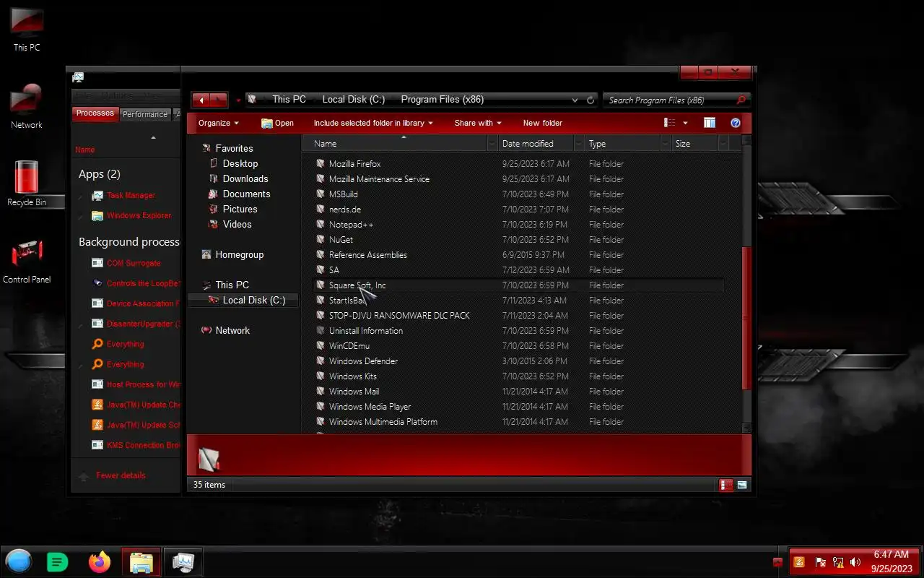Click New folder button
This screenshot has width=924, height=578.
542,123
